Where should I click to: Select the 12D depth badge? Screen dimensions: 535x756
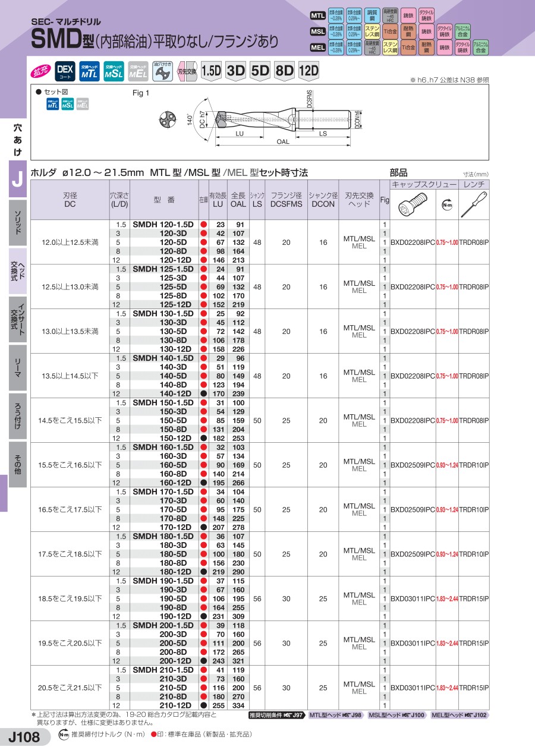309,71
